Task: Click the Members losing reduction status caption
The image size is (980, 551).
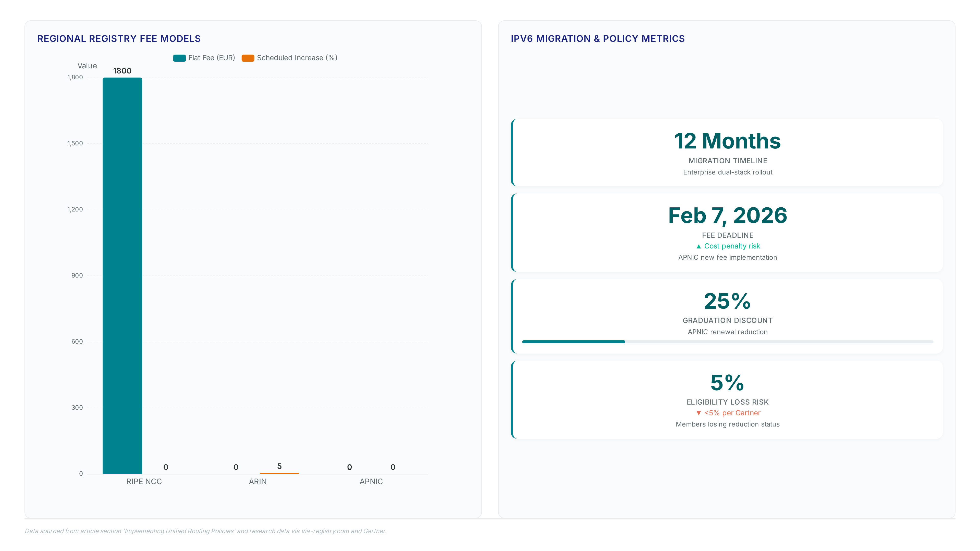Action: (727, 424)
